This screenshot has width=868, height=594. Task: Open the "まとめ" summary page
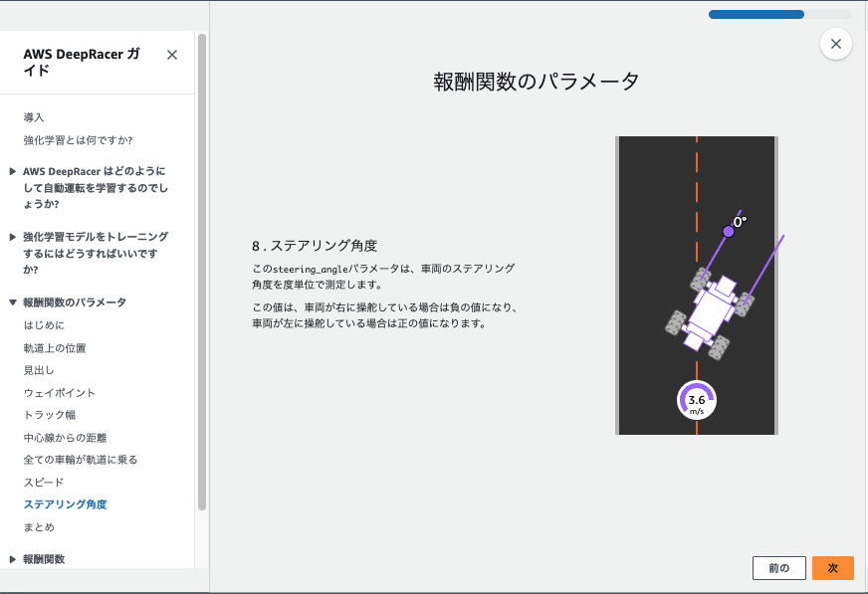[42, 526]
